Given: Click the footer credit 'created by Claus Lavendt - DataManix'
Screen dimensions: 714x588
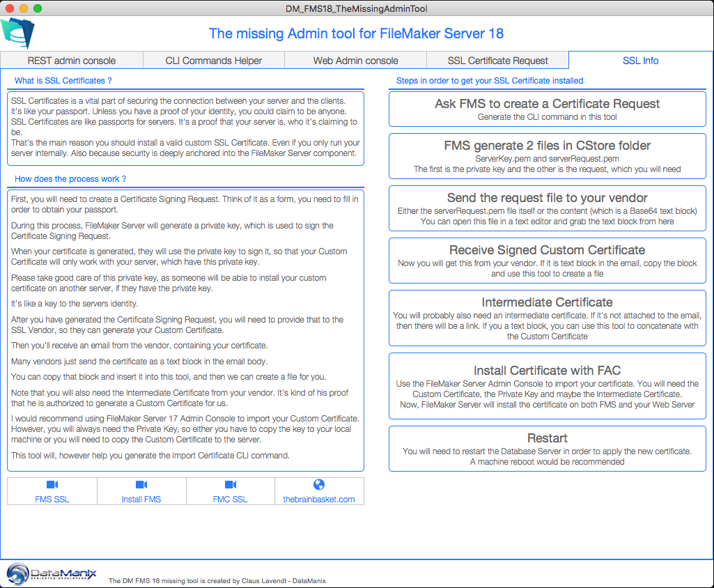Looking at the screenshot, I should click(x=266, y=581).
